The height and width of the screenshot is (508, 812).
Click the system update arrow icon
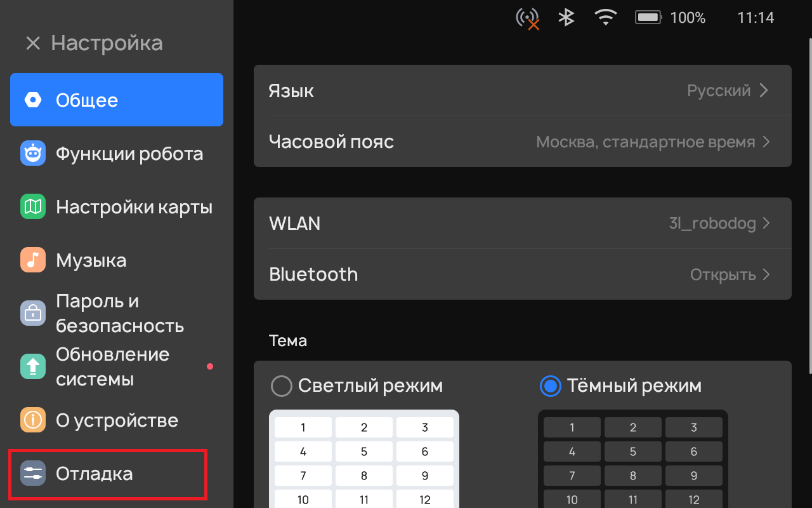point(32,366)
